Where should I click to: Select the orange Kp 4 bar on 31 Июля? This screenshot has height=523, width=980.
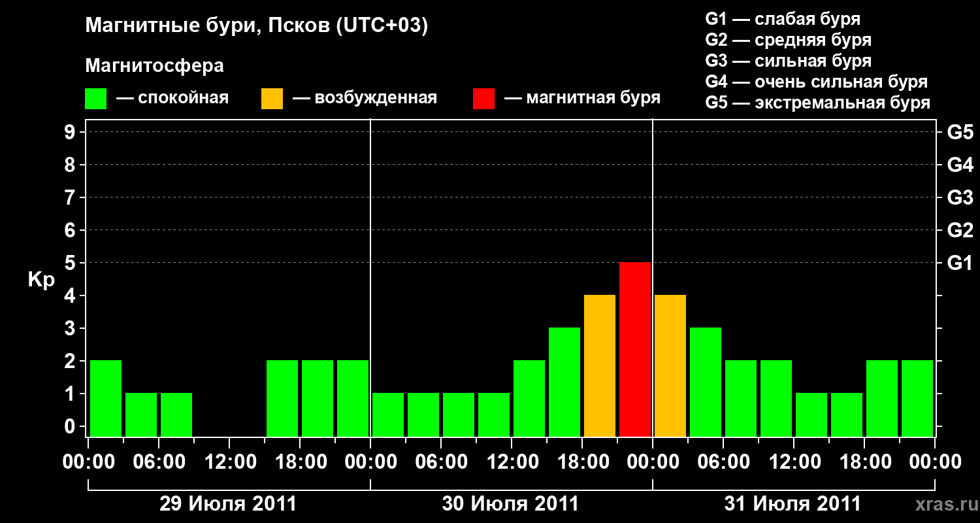click(x=670, y=365)
